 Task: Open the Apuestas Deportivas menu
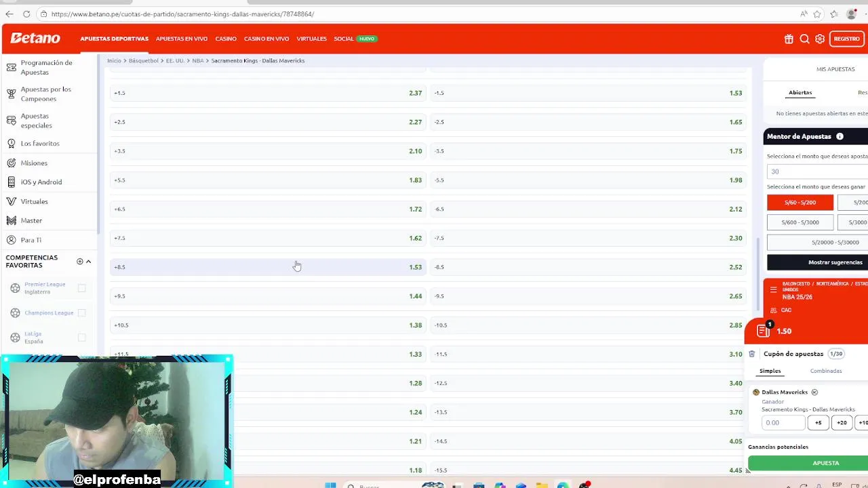pos(114,39)
